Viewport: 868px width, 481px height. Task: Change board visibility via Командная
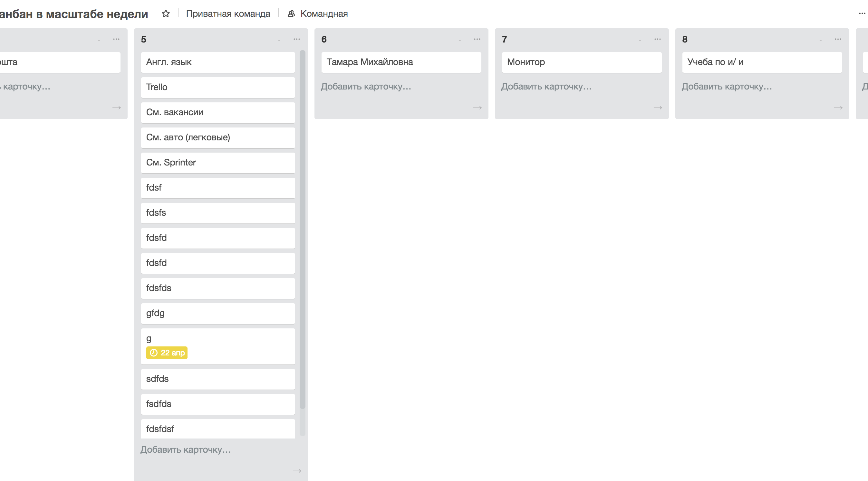[324, 14]
